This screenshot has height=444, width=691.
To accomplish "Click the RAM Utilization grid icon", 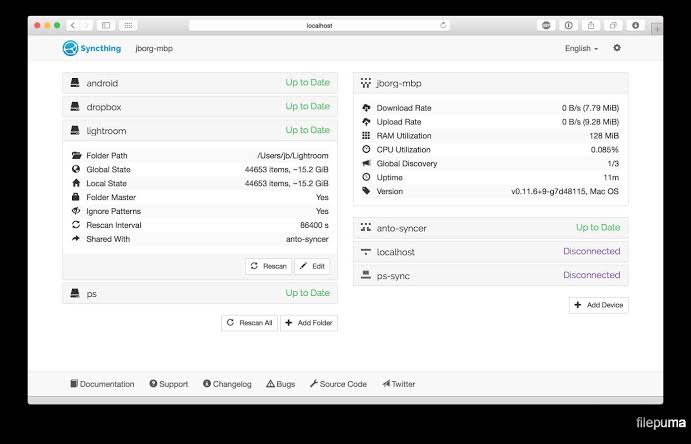I will pos(366,135).
